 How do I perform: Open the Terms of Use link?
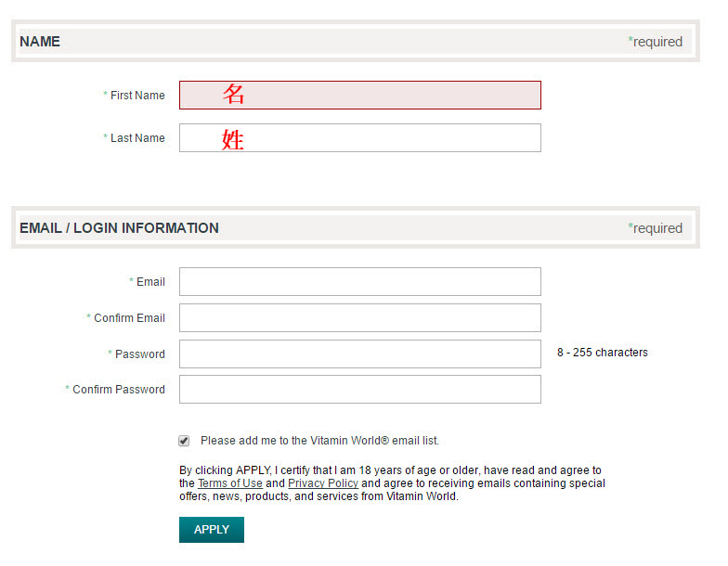point(230,483)
